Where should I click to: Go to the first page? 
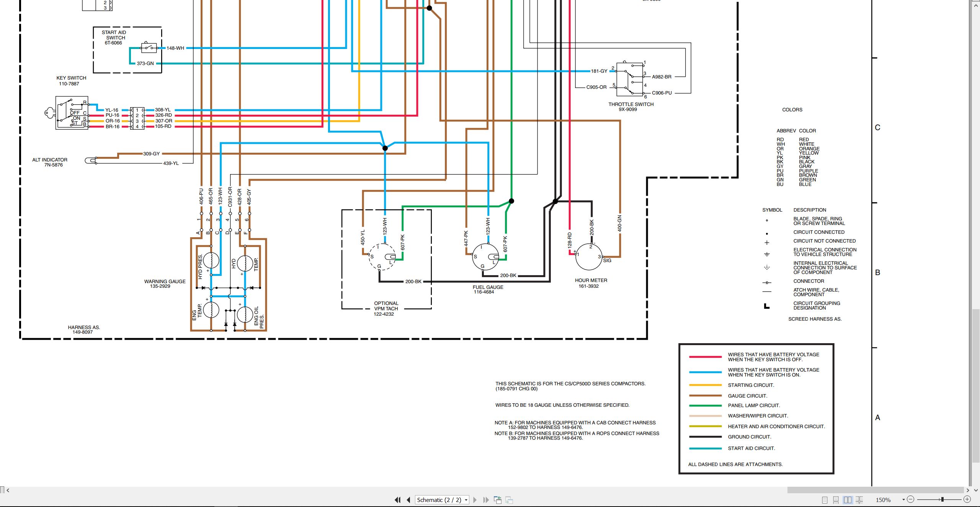pyautogui.click(x=398, y=500)
